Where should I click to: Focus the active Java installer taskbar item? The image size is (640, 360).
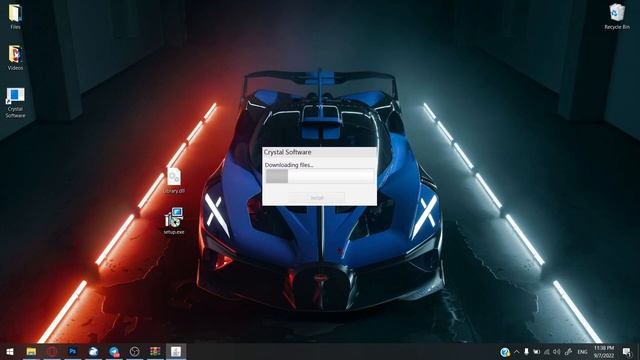pyautogui.click(x=176, y=351)
